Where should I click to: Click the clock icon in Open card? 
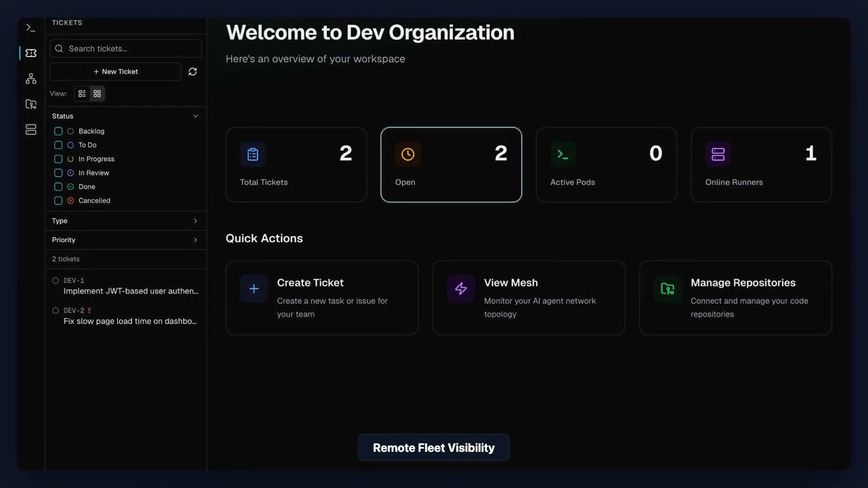(x=408, y=155)
